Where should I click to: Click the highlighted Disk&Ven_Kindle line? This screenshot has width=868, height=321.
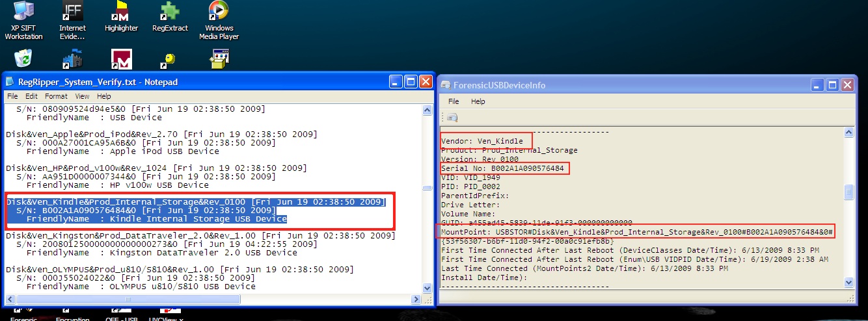(195, 202)
